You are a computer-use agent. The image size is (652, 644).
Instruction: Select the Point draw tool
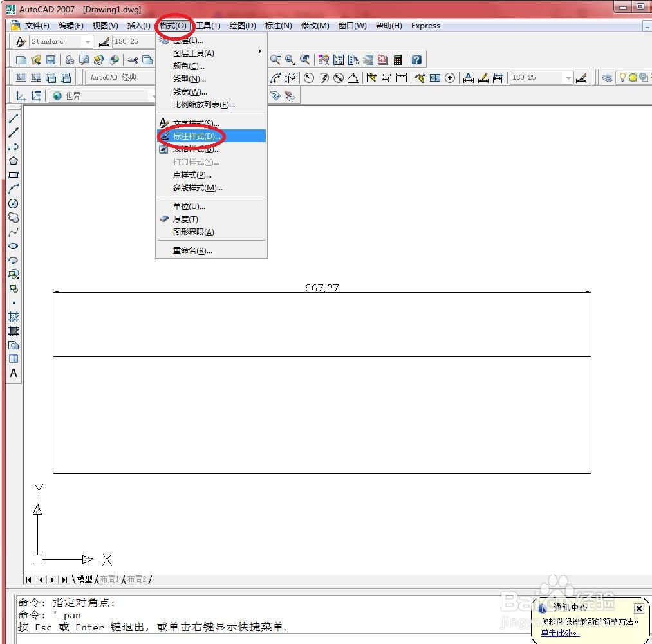pos(14,302)
